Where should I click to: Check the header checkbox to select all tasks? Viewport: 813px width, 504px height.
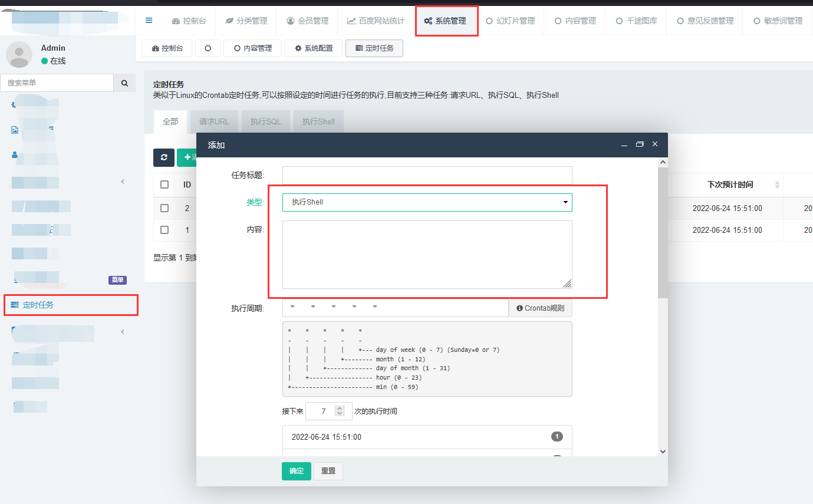click(163, 185)
